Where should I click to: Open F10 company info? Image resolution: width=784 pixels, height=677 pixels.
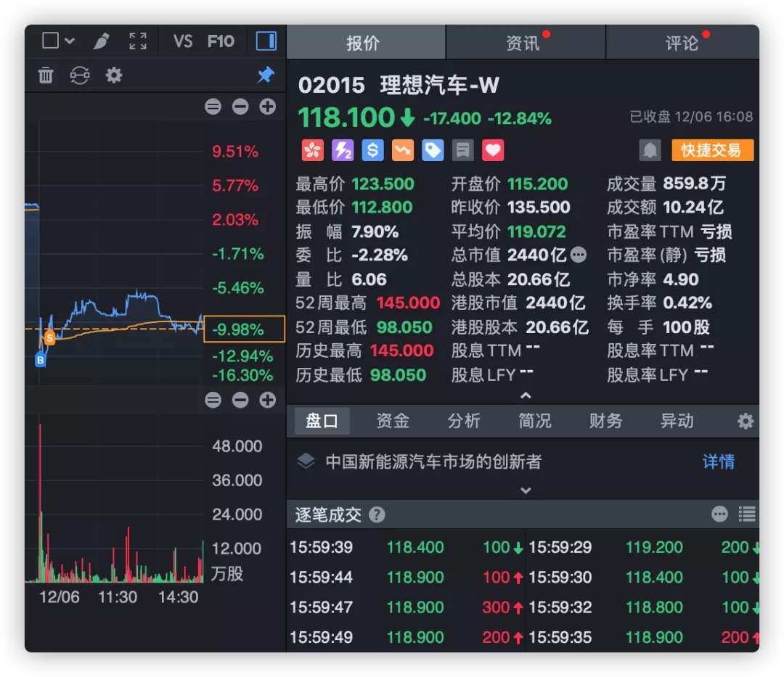click(x=221, y=41)
